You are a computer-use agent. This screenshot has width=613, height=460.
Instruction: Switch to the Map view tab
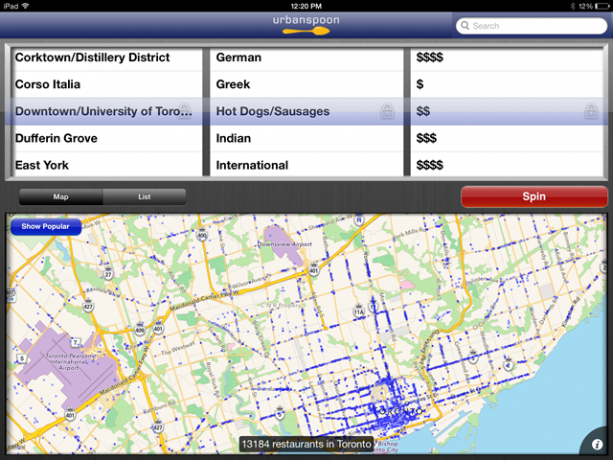pos(61,197)
